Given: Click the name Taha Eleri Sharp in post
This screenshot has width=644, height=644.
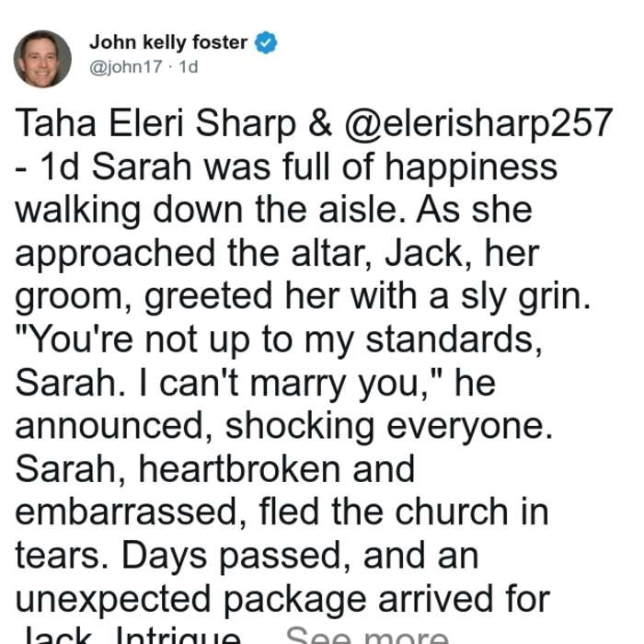Looking at the screenshot, I should (155, 123).
